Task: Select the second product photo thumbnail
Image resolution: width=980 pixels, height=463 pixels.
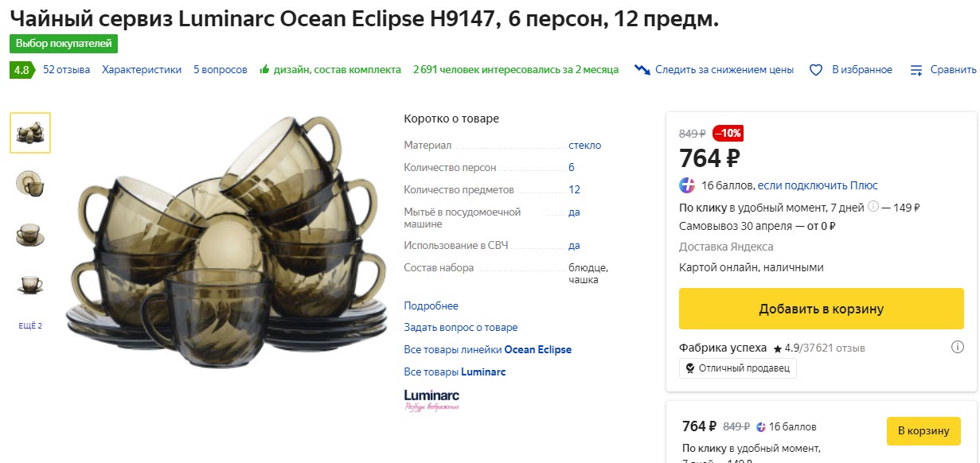Action: [x=29, y=183]
